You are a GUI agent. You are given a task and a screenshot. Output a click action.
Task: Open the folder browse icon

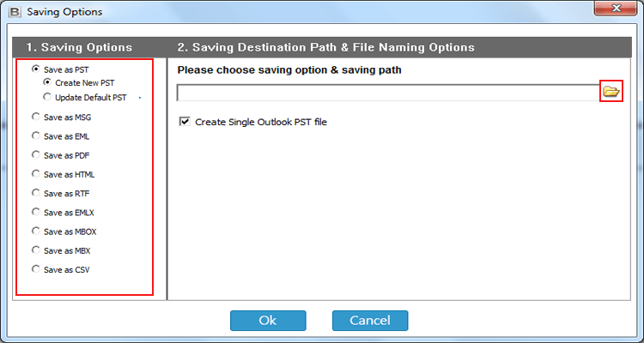click(611, 91)
